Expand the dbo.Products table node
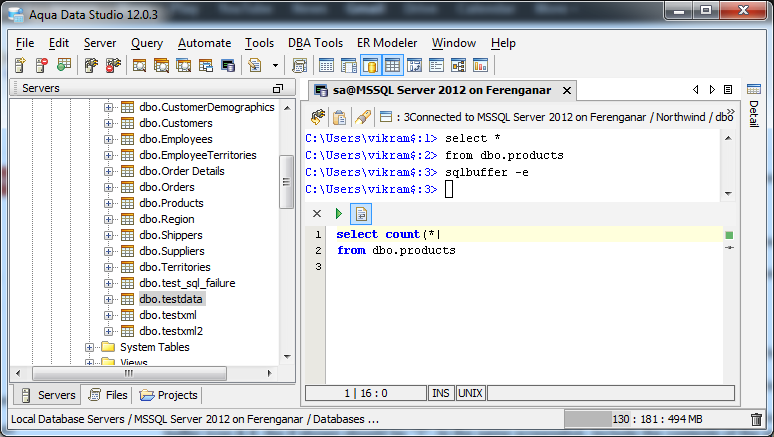Screen dimensions: 774x437 (x=108, y=203)
